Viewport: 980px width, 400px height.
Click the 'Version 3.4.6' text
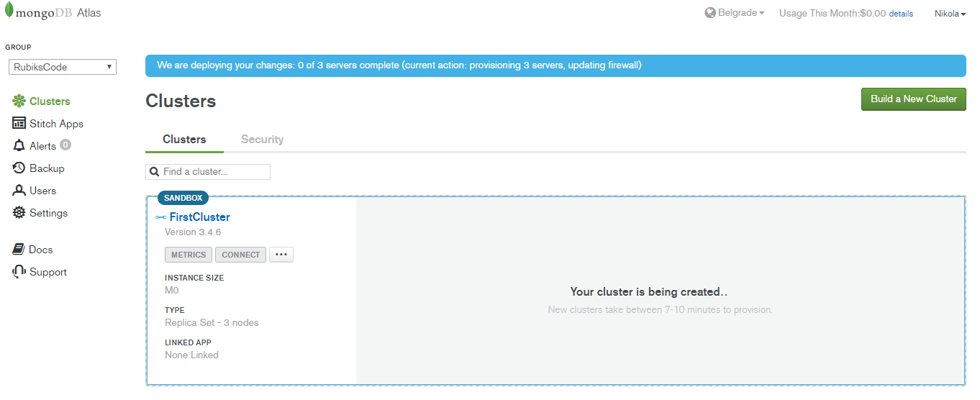(x=193, y=232)
